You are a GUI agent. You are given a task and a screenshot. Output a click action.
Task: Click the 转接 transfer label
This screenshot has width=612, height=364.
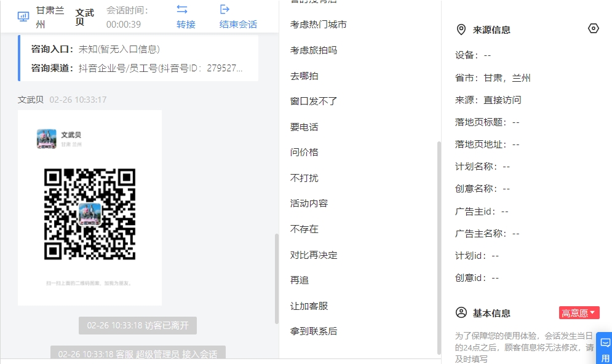(x=186, y=25)
